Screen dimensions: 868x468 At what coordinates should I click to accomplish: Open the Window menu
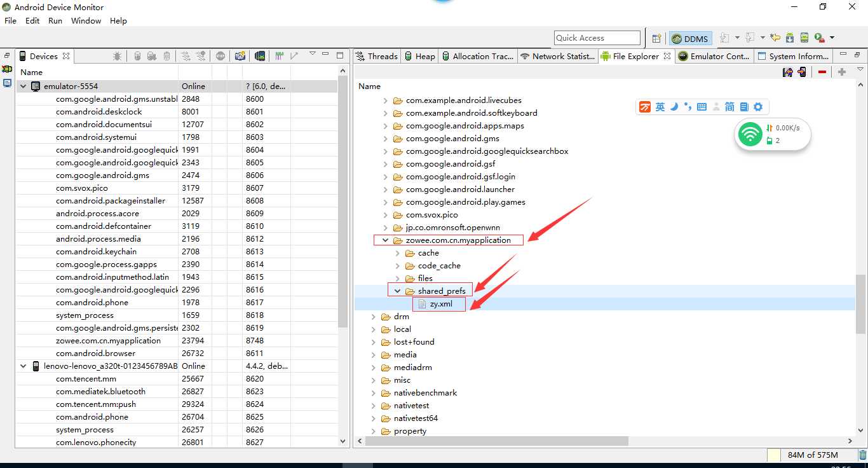pos(86,20)
